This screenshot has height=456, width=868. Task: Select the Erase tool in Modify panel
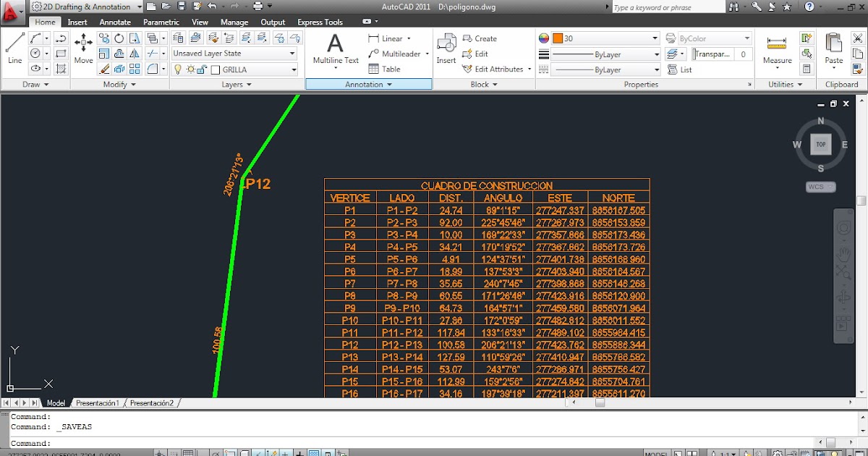(104, 68)
